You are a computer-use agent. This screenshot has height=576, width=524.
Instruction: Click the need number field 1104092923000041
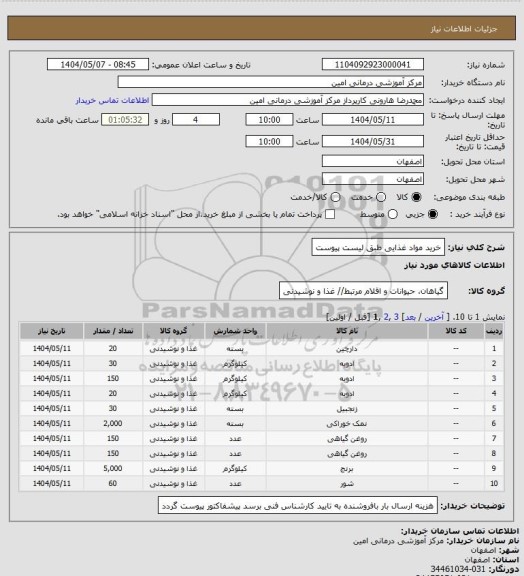[x=373, y=64]
